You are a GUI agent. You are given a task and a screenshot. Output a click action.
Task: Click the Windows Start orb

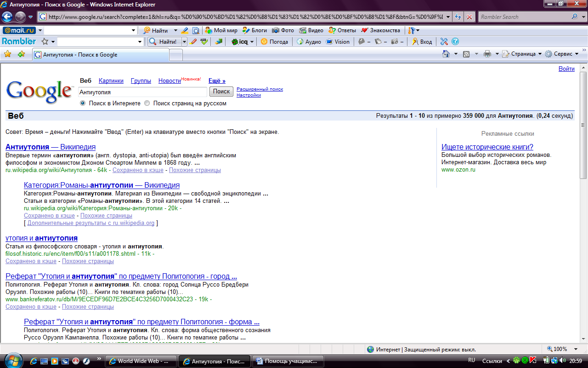tap(13, 360)
